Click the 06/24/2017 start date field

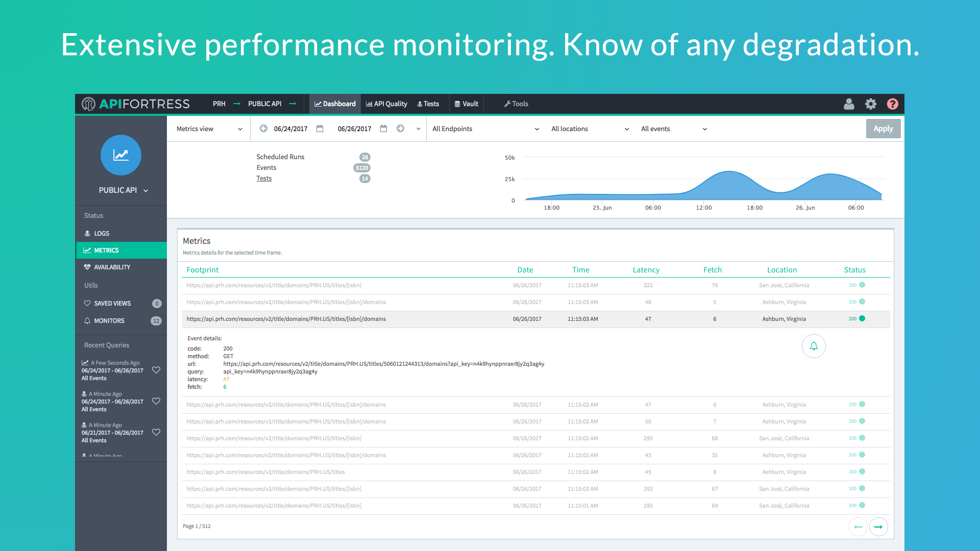pos(290,129)
